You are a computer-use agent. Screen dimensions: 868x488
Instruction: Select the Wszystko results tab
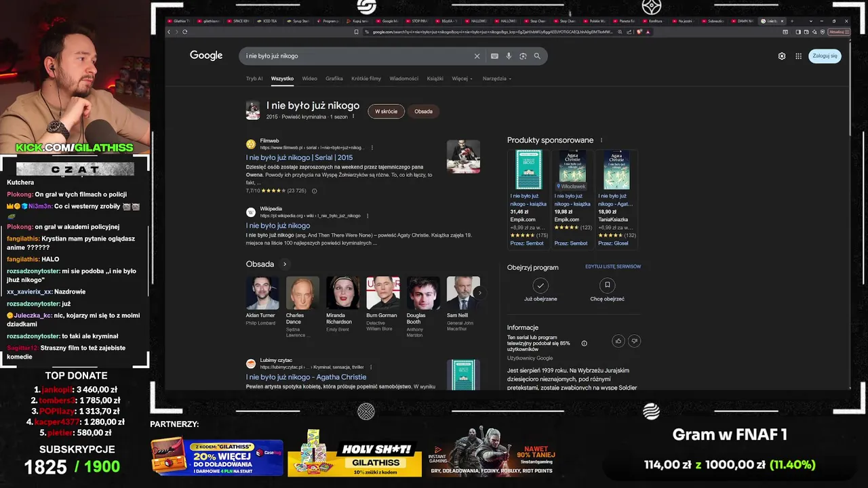tap(282, 79)
